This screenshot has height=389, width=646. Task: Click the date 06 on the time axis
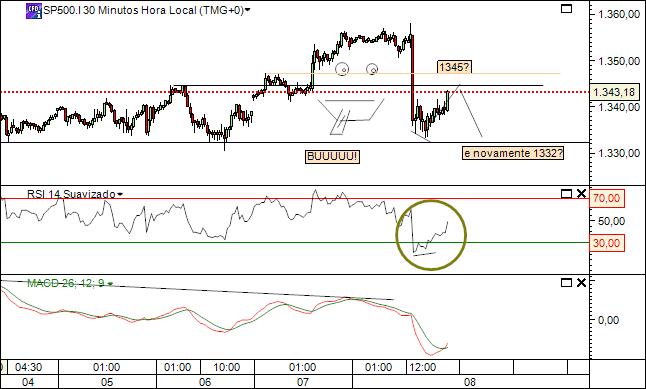tap(205, 382)
